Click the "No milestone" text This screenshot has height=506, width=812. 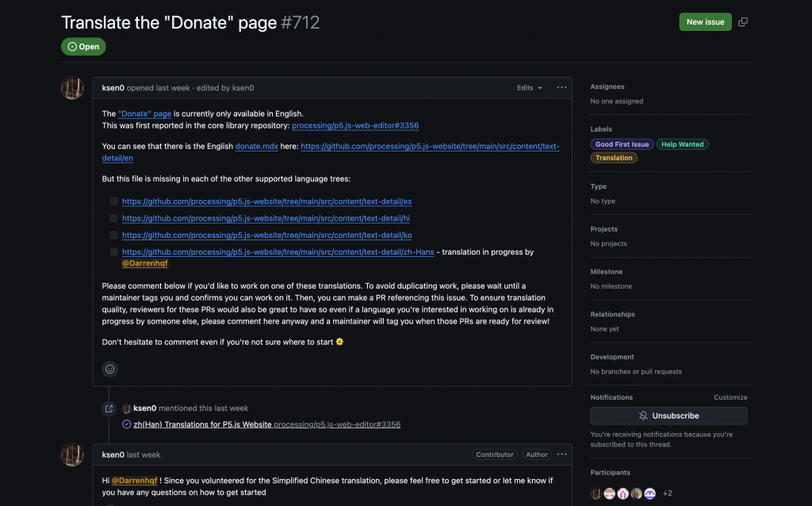click(611, 286)
